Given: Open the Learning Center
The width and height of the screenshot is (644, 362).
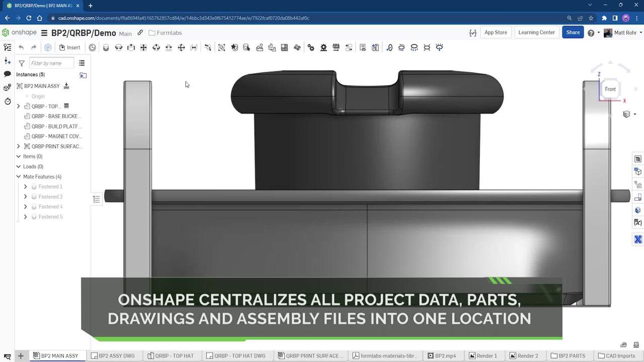Looking at the screenshot, I should tap(536, 32).
